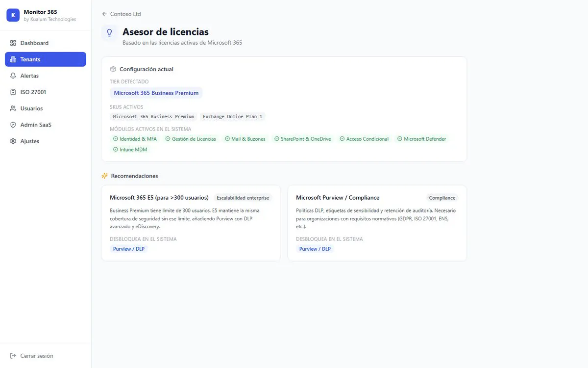Click the SharePoint & OneDrive module label
This screenshot has width=588, height=368.
point(303,139)
